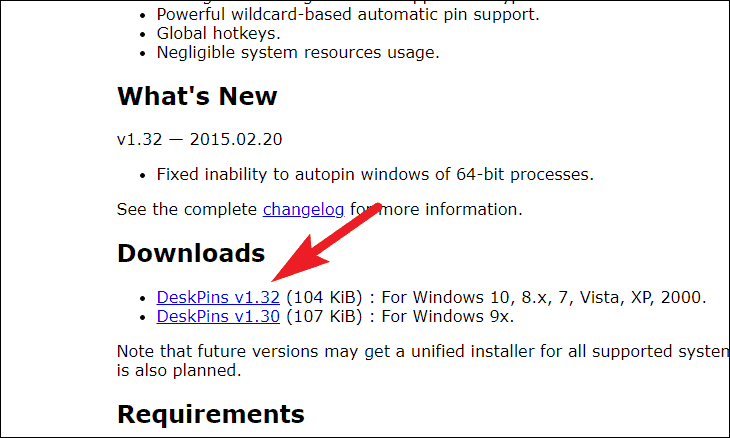Image resolution: width=730 pixels, height=438 pixels.
Task: Click the wildcard-based automatic pin support item
Action: tap(348, 14)
